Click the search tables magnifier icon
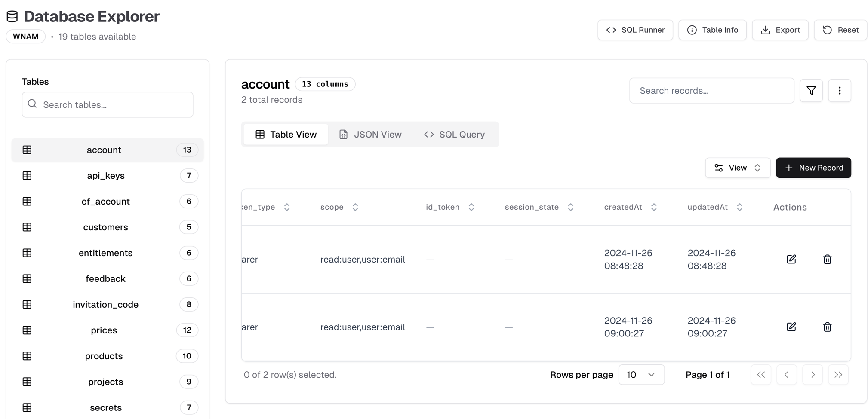Viewport: 868px width, 419px height. (x=32, y=103)
